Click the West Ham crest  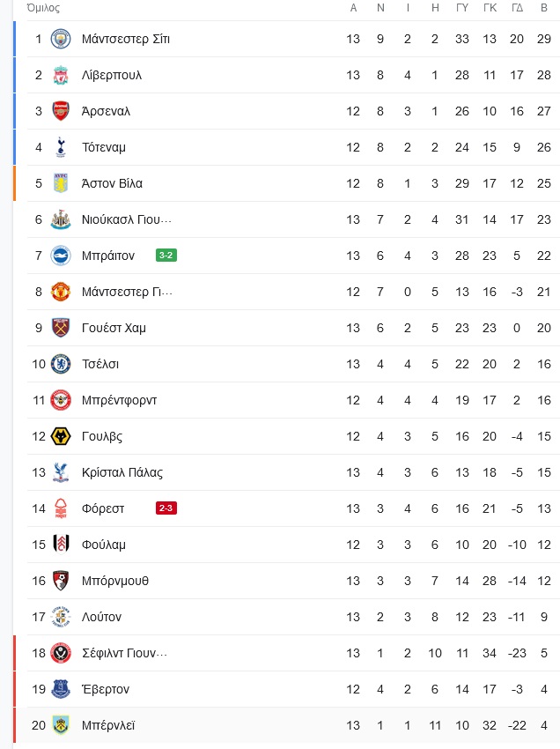61,328
